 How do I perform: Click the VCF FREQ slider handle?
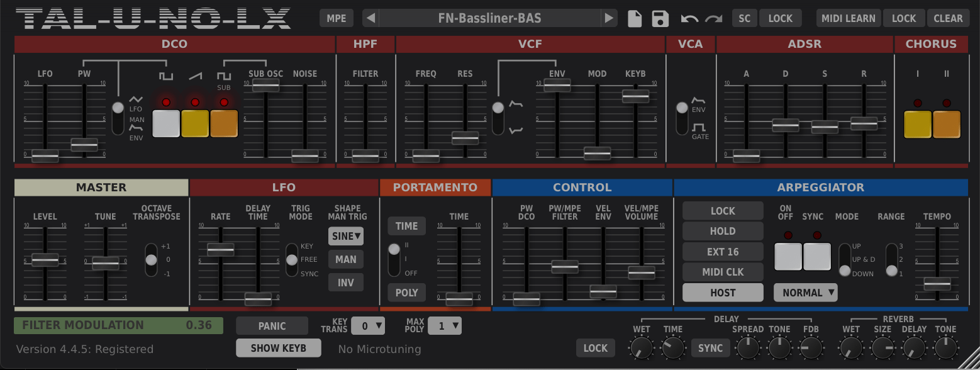pos(426,155)
